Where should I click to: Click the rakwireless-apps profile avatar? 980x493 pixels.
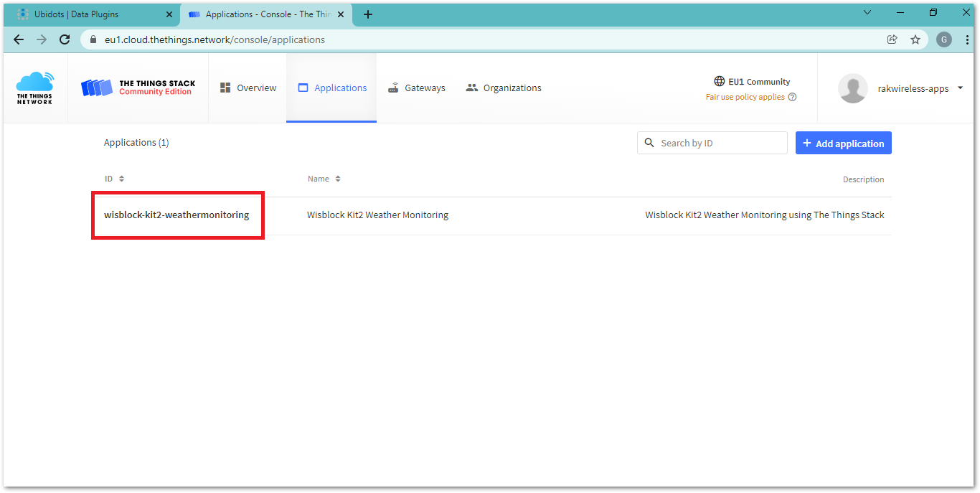[x=852, y=88]
